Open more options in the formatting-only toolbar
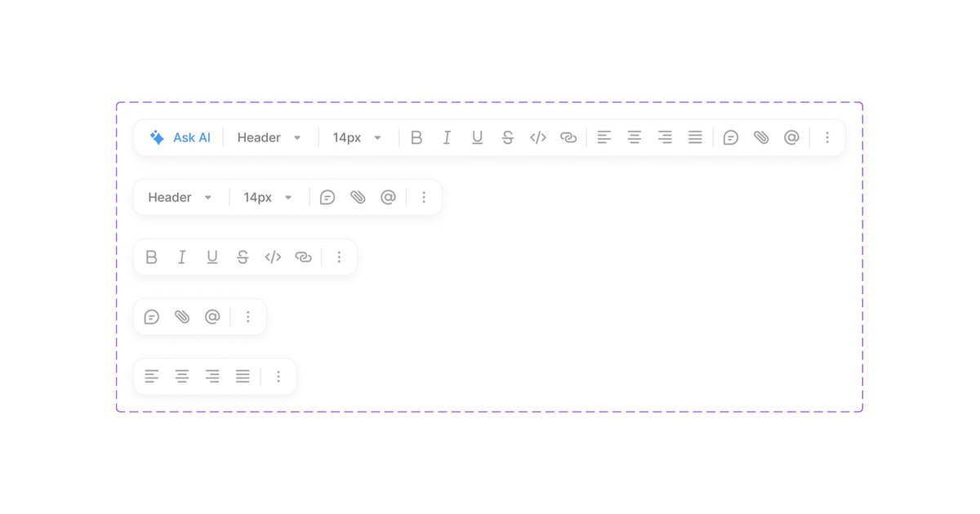 pyautogui.click(x=339, y=257)
